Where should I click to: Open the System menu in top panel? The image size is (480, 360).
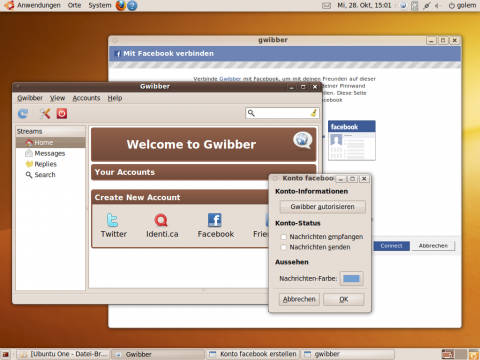(x=100, y=5)
